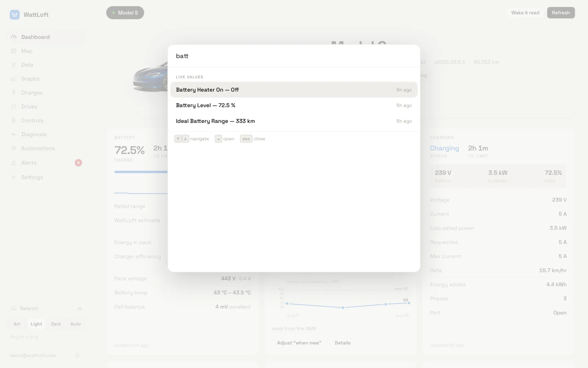The image size is (588, 368).
Task: Click the Alerts warning triangle icon
Action: click(14, 163)
